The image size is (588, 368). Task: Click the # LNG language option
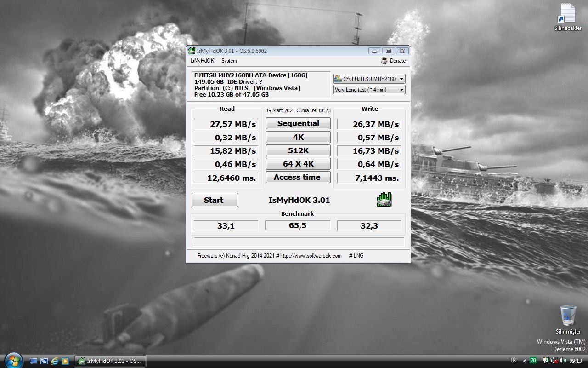click(x=356, y=256)
